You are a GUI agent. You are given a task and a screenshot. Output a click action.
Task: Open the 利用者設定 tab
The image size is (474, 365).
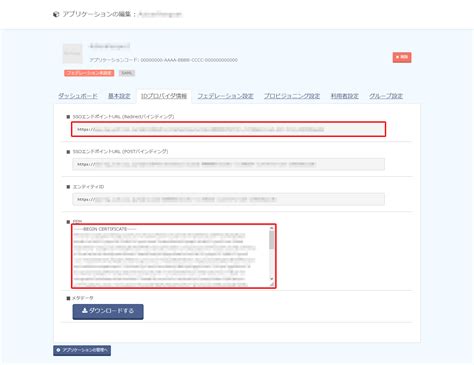345,96
